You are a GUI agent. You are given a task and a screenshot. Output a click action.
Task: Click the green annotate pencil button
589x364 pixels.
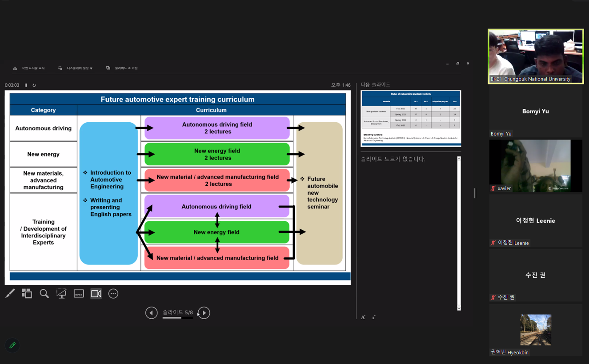pyautogui.click(x=12, y=345)
